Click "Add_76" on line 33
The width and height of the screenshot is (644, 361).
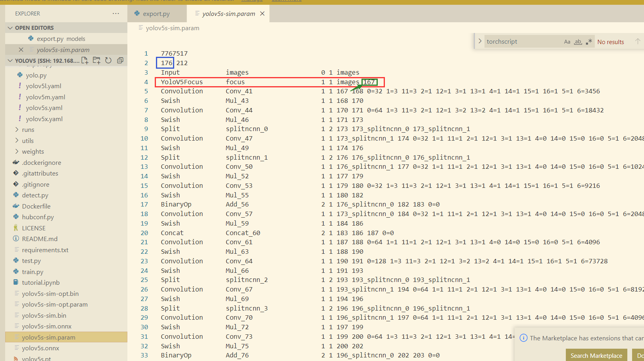click(237, 355)
